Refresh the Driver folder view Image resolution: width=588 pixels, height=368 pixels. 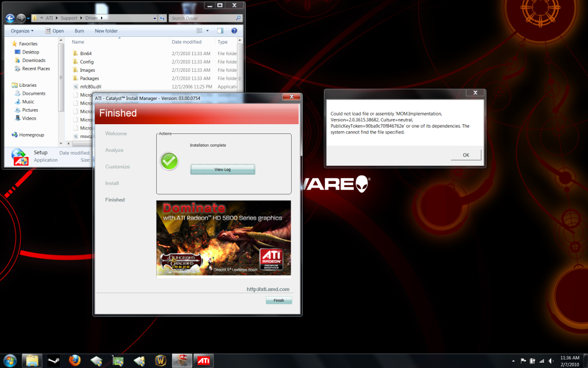[163, 18]
